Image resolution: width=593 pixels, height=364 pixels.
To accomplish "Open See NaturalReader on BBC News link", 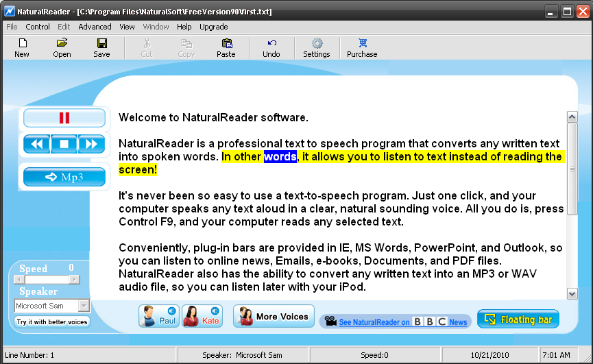I will coord(402,321).
